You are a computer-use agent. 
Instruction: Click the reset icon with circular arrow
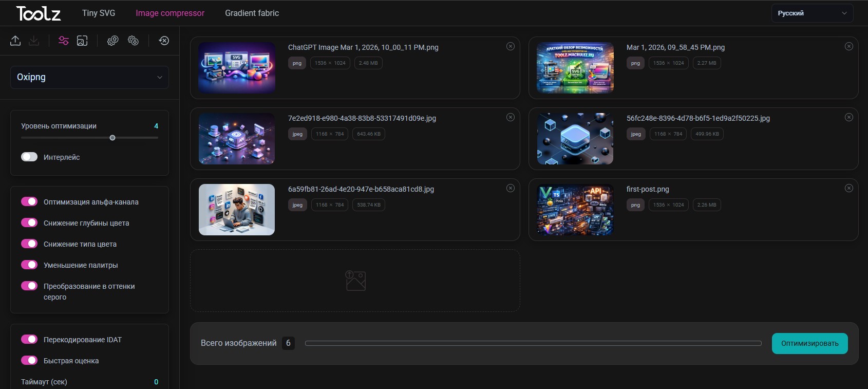[x=164, y=41]
